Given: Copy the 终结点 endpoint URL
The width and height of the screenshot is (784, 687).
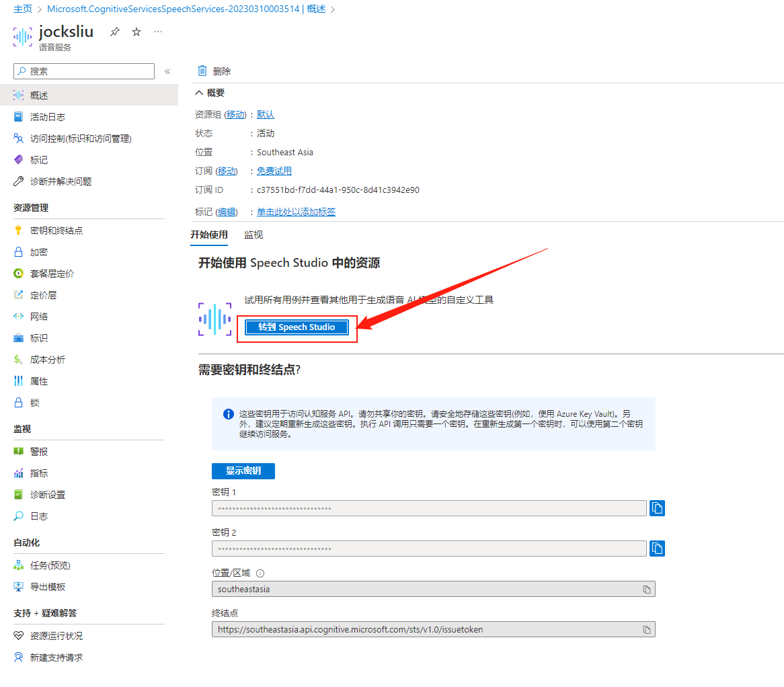Looking at the screenshot, I should point(647,629).
